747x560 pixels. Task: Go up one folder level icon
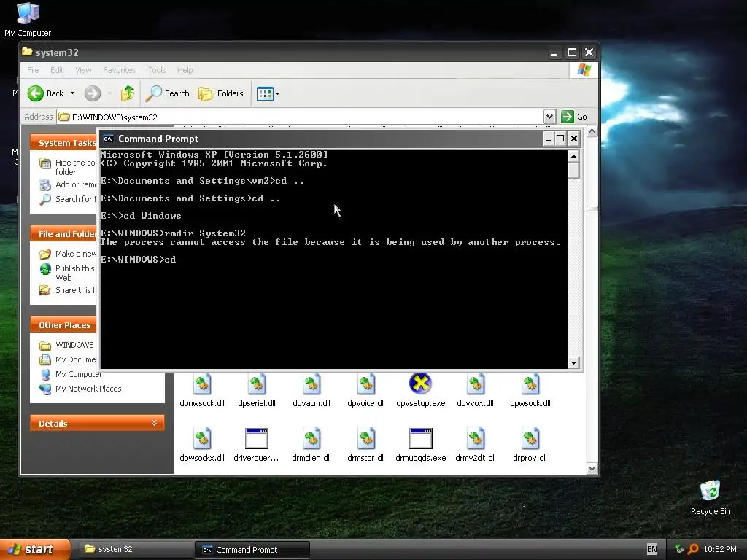(x=127, y=93)
